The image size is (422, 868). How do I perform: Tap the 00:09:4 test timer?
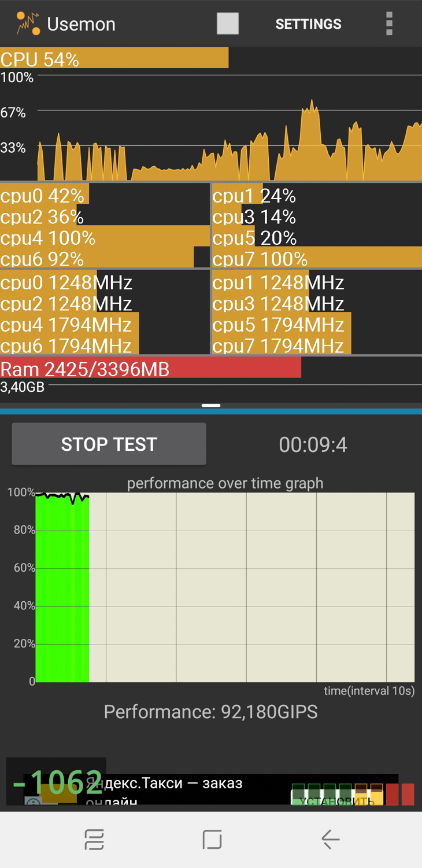tap(313, 444)
